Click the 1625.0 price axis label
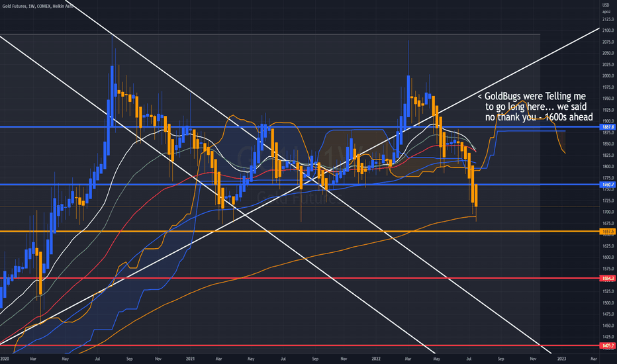The image size is (617, 364). (608, 246)
